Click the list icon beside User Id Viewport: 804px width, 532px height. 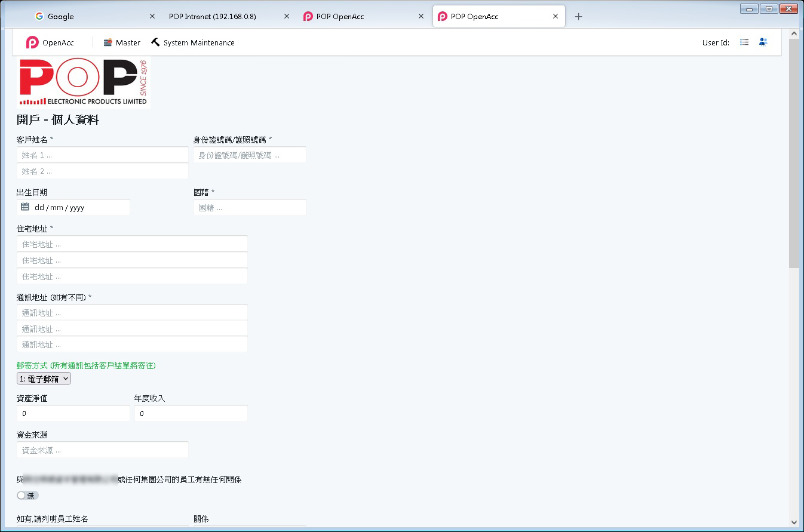(744, 42)
